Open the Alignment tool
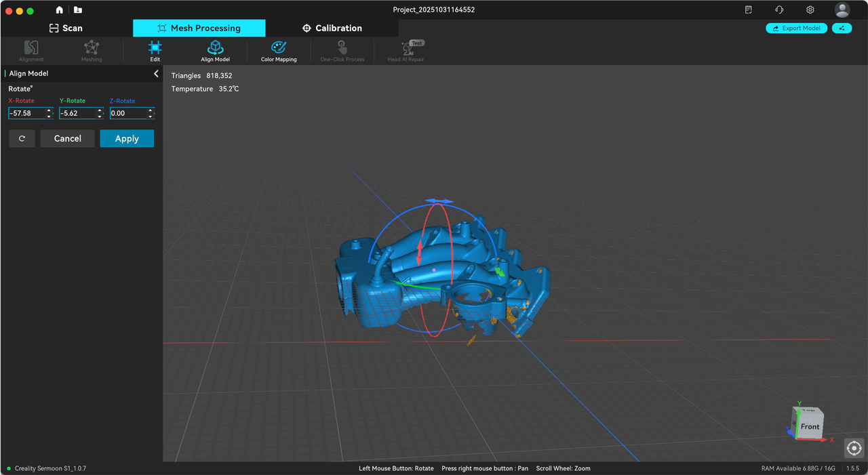 [x=31, y=51]
